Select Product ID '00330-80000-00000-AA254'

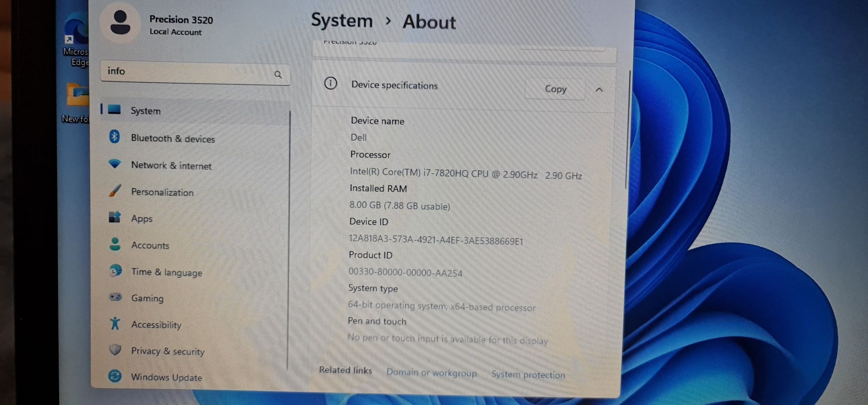click(x=405, y=272)
